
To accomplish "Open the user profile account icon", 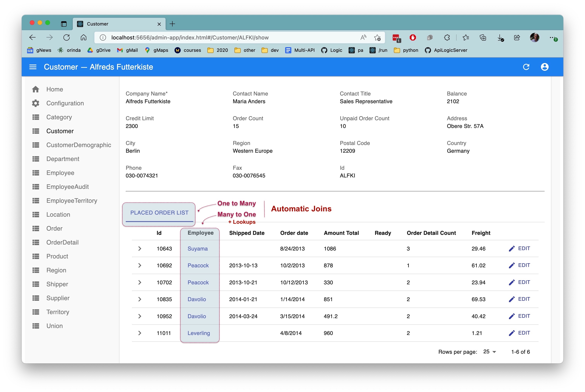I will pos(544,67).
